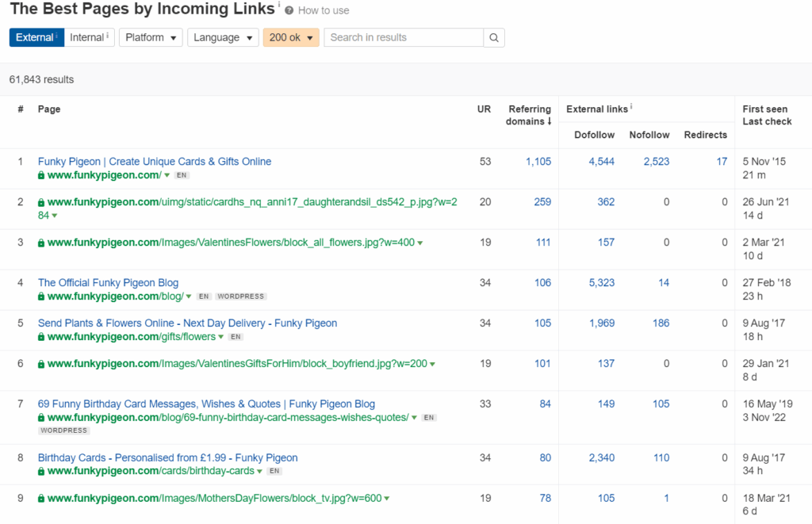Expand the block_boyfriend.jpg URL caret
812x524 pixels.
(x=432, y=364)
